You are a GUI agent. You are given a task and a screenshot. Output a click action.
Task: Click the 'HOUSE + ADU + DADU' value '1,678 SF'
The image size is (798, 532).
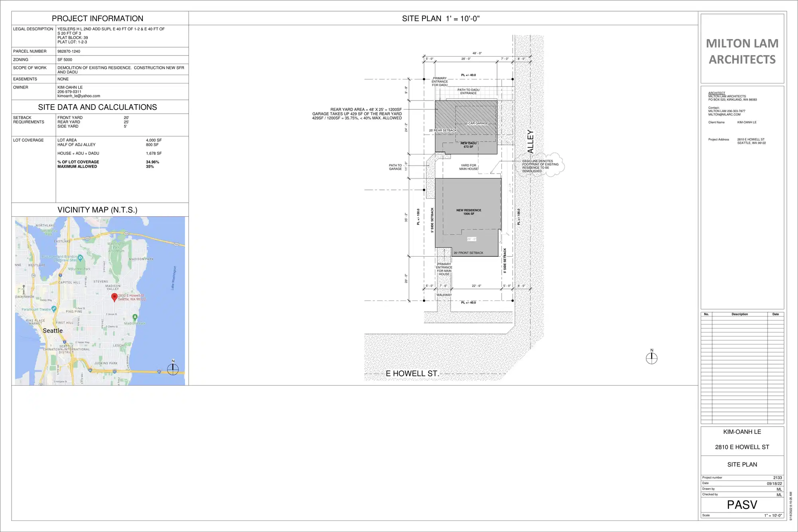(x=154, y=154)
